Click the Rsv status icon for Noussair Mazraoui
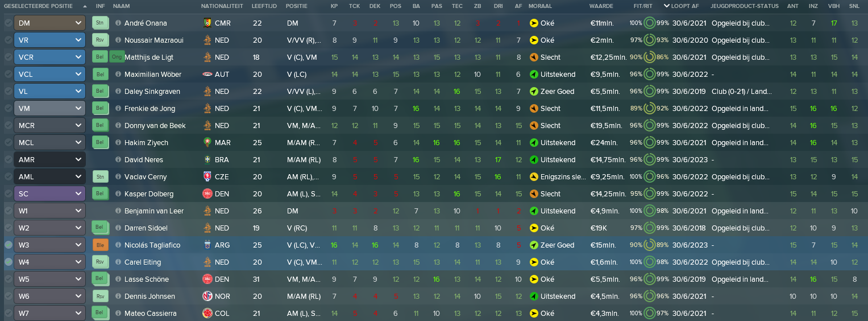The width and height of the screenshot is (868, 321). 100,40
